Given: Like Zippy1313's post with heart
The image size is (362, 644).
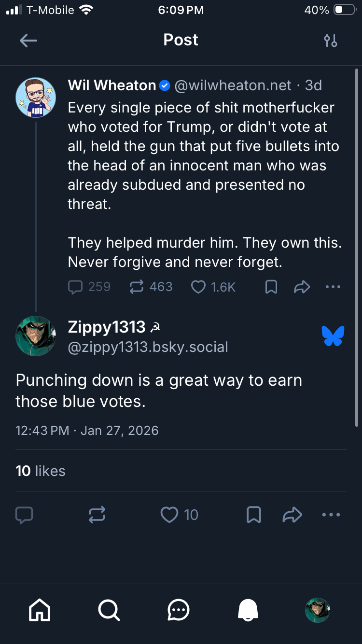Looking at the screenshot, I should tap(169, 515).
